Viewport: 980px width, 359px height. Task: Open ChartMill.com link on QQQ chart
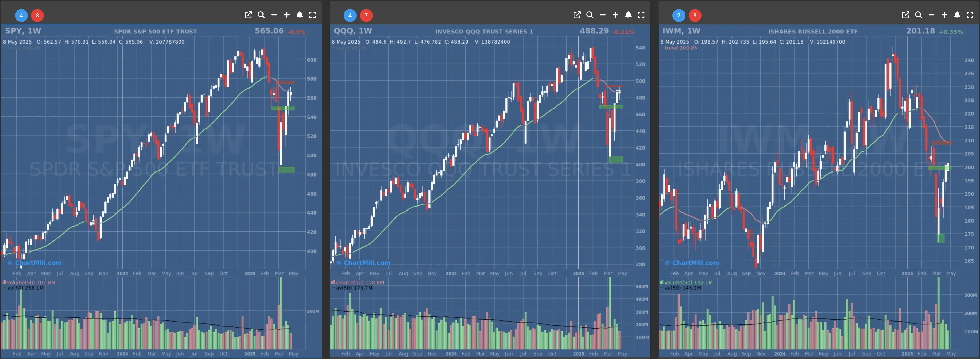(363, 263)
